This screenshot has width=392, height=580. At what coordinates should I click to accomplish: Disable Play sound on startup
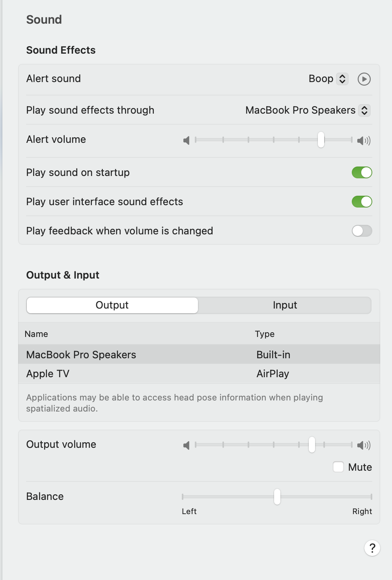click(x=362, y=172)
